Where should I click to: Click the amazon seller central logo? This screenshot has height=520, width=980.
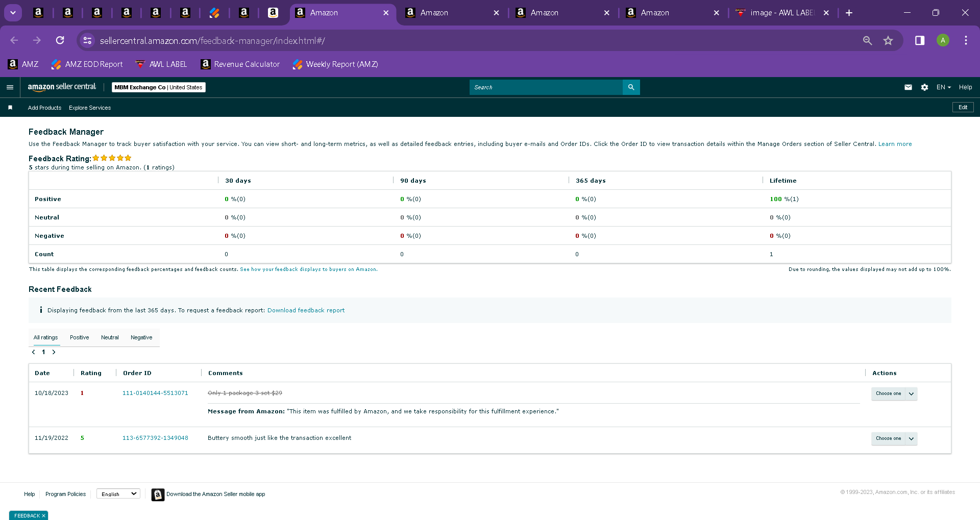62,87
